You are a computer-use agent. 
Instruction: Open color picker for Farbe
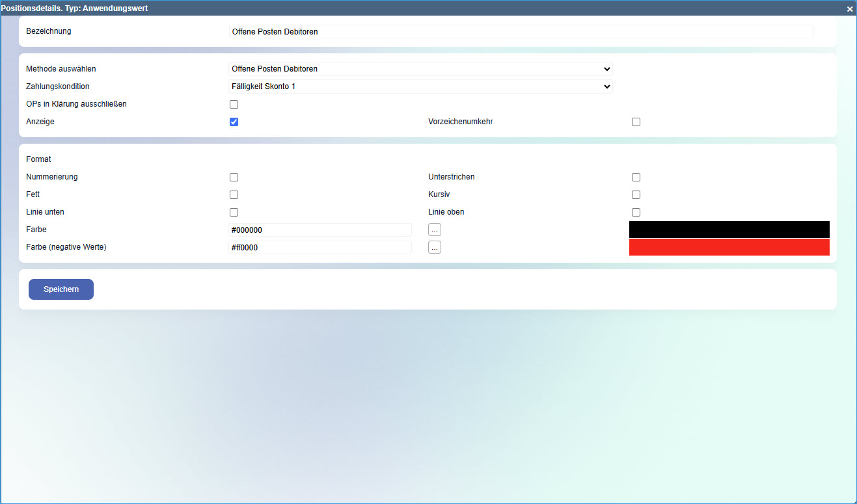[x=435, y=230]
